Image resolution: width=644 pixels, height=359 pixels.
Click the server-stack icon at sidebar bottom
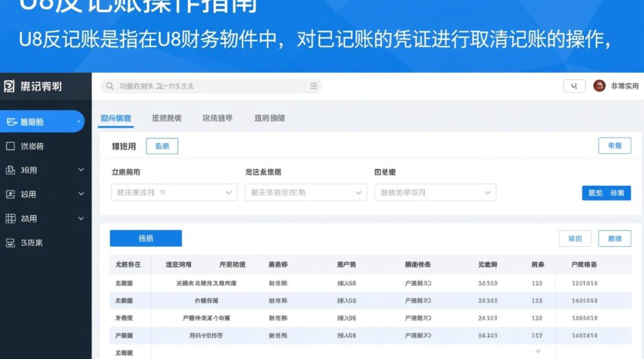point(10,243)
